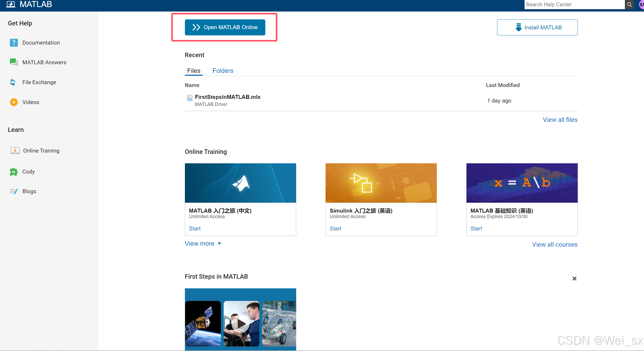644x351 pixels.
Task: Select the Files tab
Action: (194, 71)
